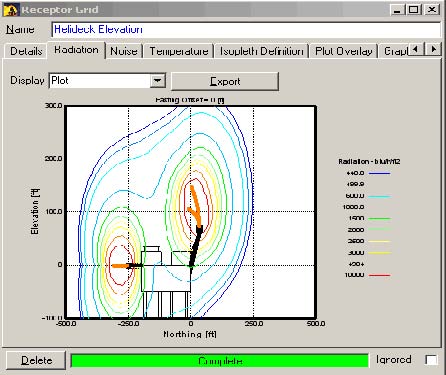This screenshot has height=375, width=446.
Task: Click the tab scroll right arrow
Action: (433, 49)
